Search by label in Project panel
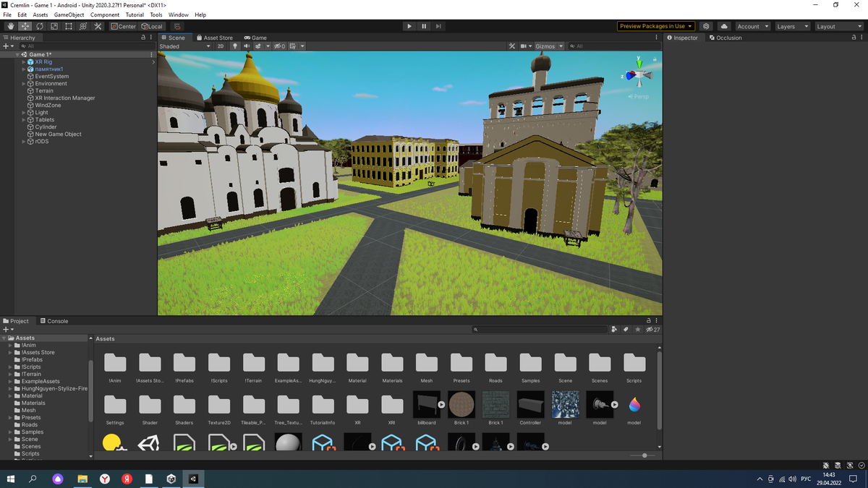Image resolution: width=868 pixels, height=488 pixels. [626, 330]
